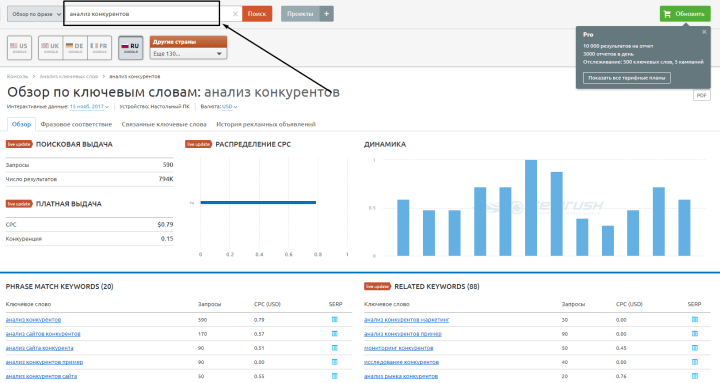
Task: Click the blue CPC distribution bar
Action: [x=258, y=203]
